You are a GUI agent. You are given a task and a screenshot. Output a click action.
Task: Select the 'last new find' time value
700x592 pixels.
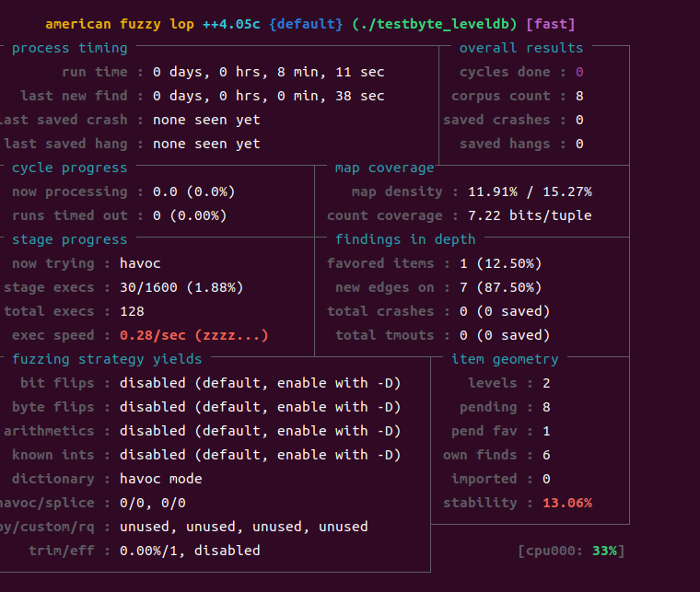(x=268, y=96)
